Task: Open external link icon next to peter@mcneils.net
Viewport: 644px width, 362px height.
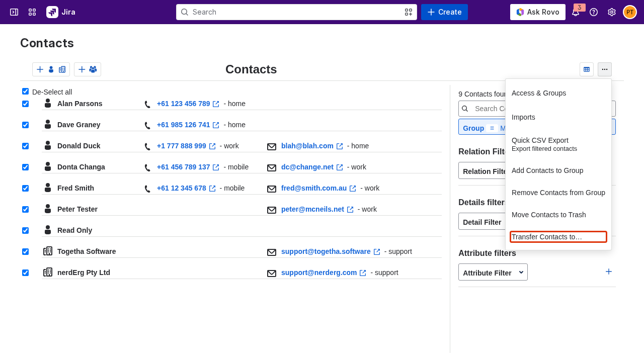Action: point(350,210)
